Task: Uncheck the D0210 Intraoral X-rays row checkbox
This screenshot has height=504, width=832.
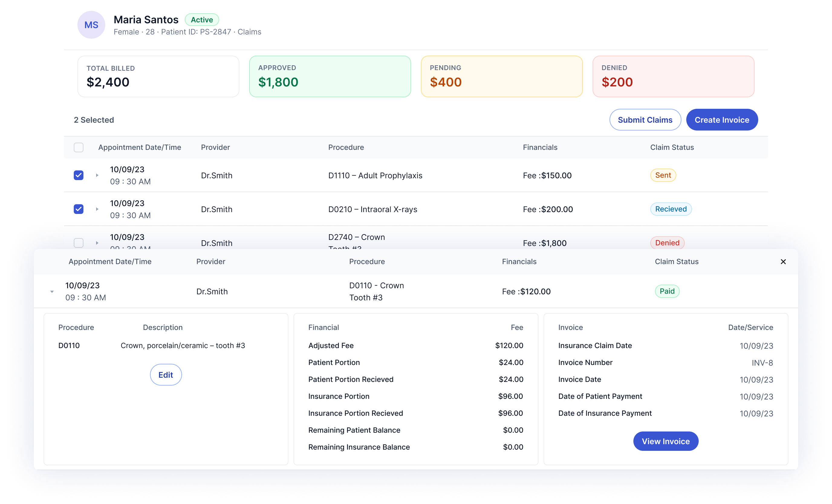Action: (79, 209)
